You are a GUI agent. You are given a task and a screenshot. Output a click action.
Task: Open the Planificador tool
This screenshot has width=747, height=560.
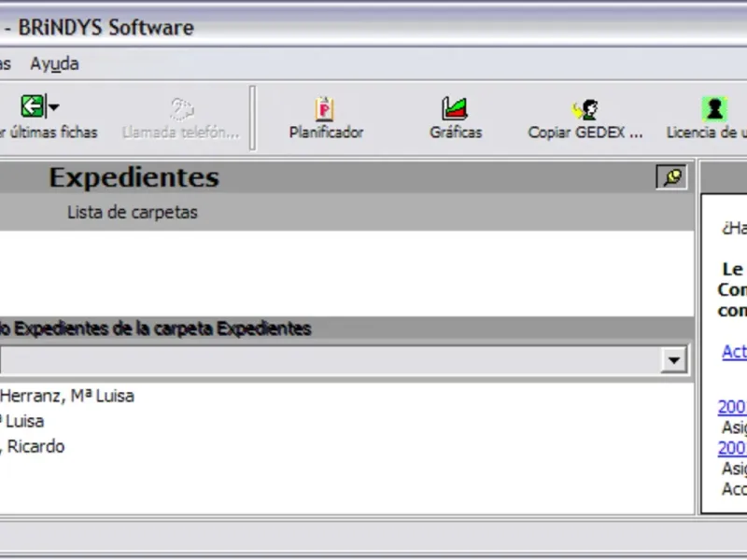click(326, 119)
